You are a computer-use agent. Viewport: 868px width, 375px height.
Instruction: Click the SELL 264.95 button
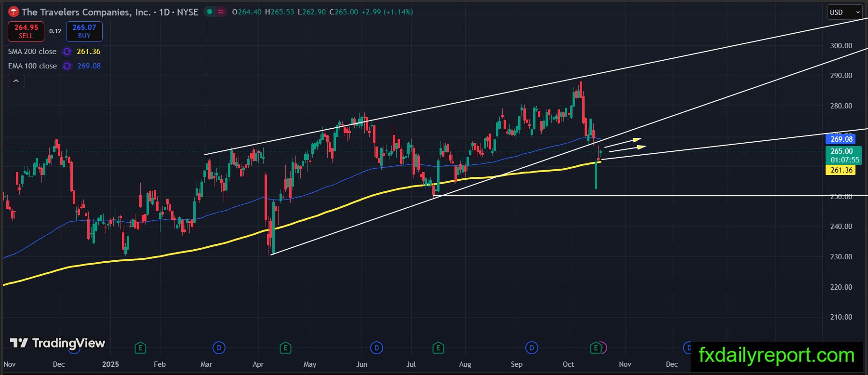click(x=26, y=31)
